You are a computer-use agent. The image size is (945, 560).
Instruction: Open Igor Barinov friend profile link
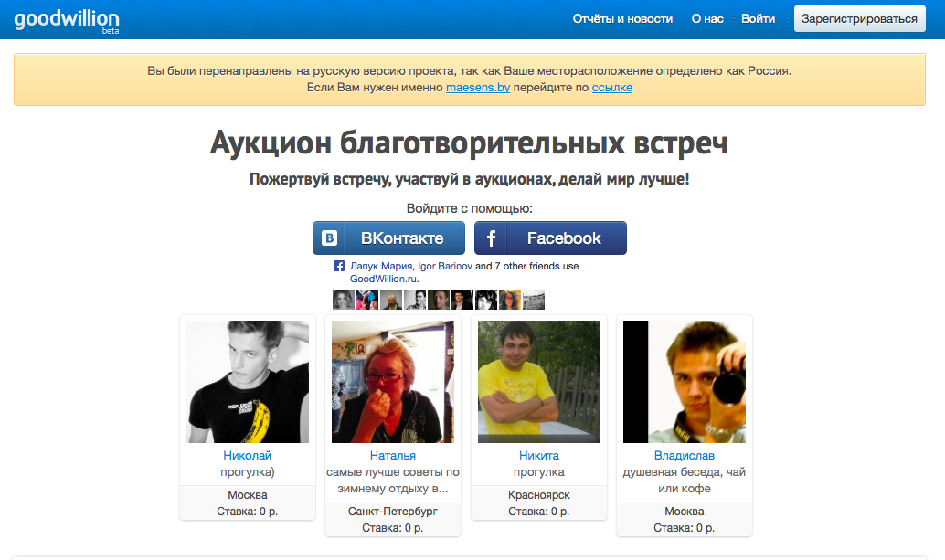pos(445,266)
